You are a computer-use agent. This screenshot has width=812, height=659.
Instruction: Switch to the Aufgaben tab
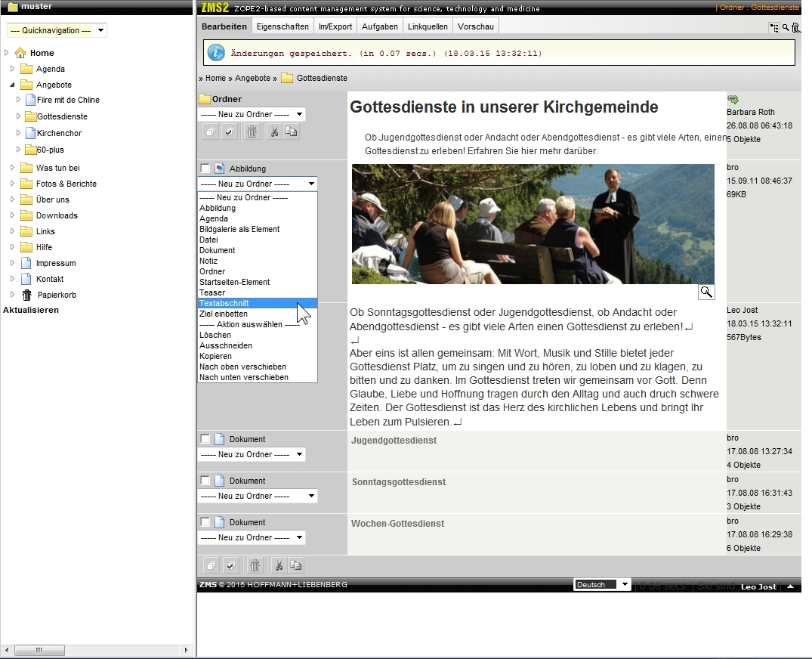coord(380,26)
